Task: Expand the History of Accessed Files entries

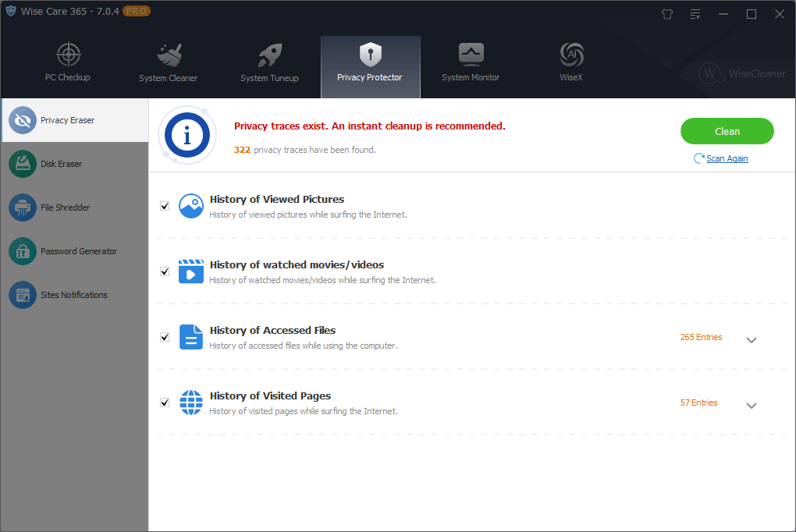Action: point(752,340)
